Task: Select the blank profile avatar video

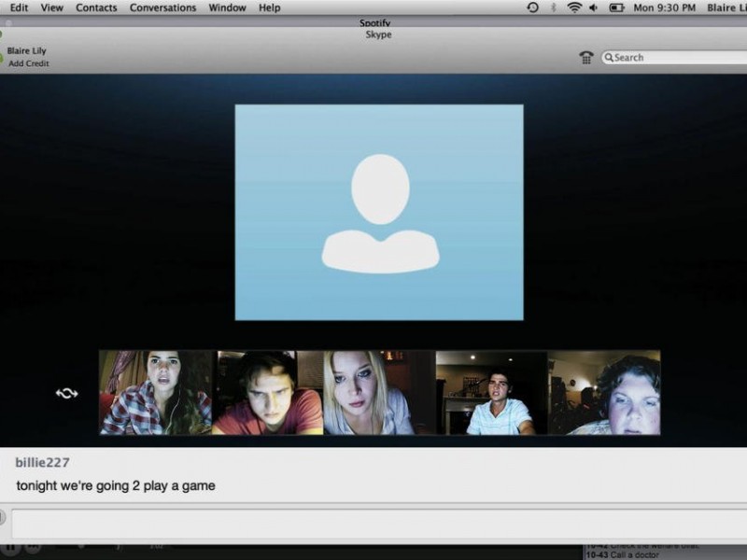Action: click(x=379, y=212)
